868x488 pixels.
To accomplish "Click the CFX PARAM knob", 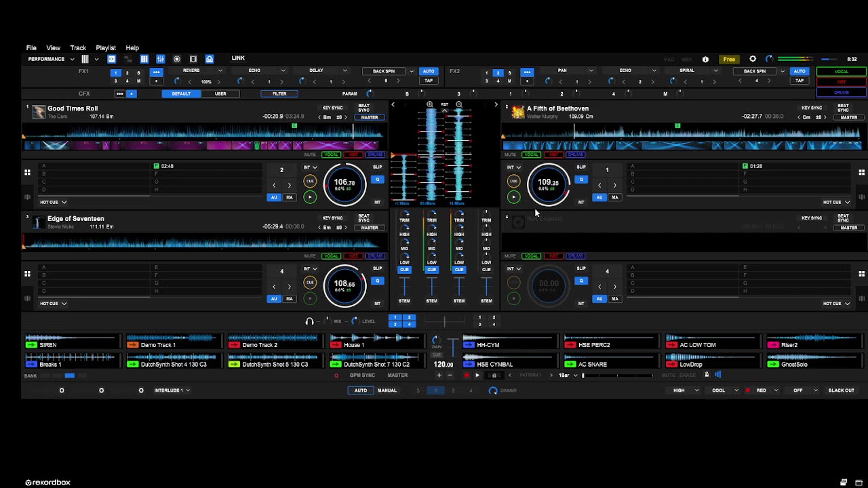I will [x=370, y=94].
